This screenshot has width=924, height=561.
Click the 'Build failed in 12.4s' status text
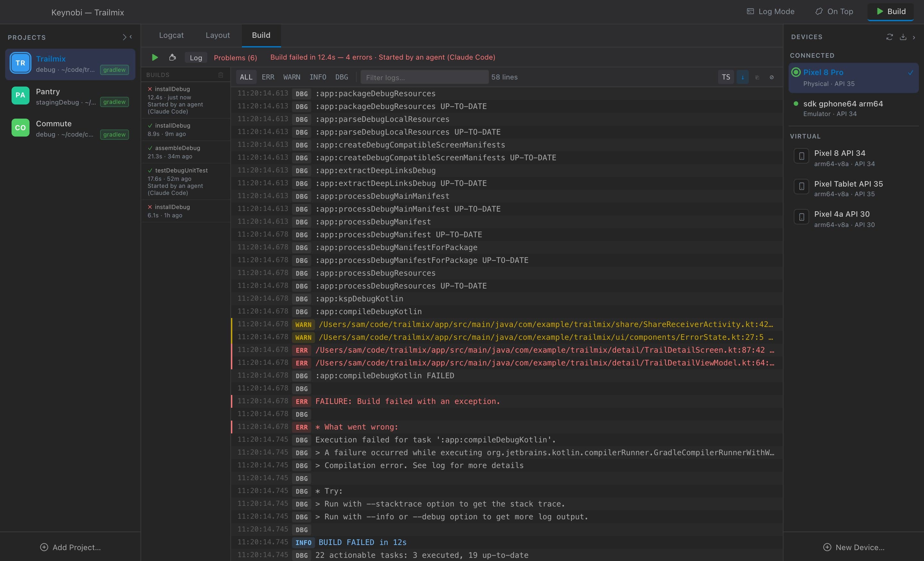(382, 57)
